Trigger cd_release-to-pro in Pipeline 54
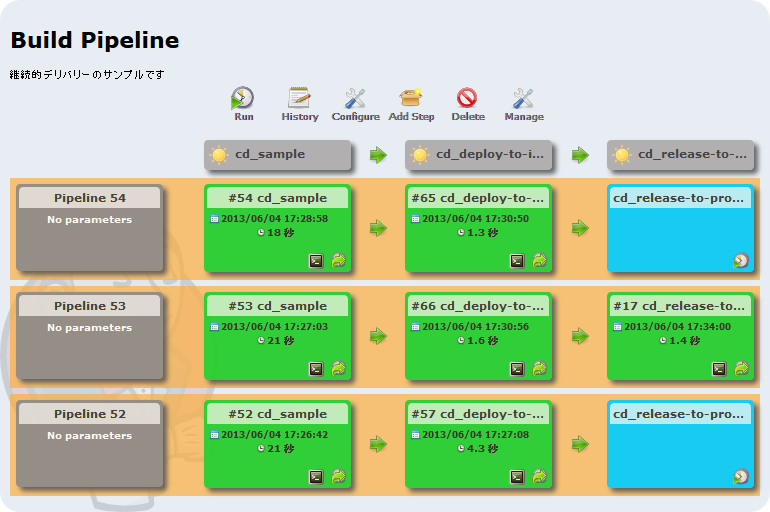Viewport: 770px width, 512px height. point(740,260)
